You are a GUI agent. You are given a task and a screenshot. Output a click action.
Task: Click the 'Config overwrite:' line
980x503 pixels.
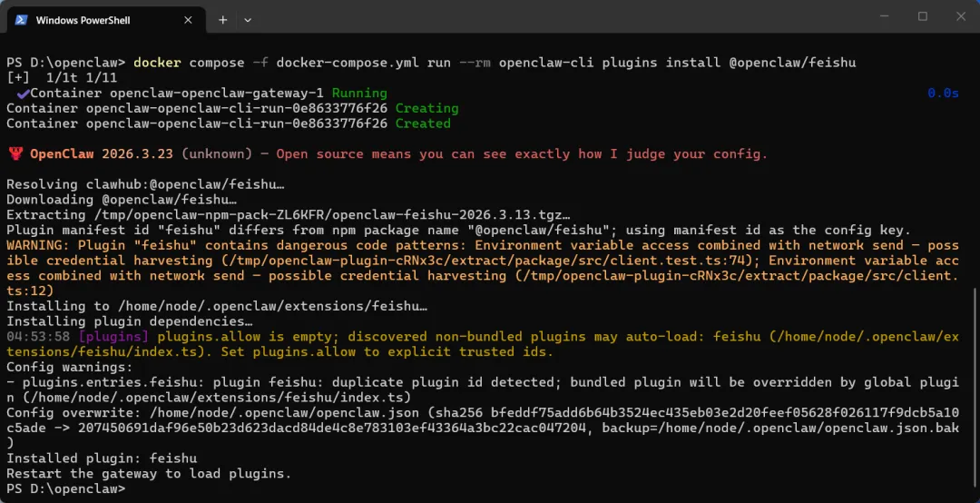(x=482, y=428)
